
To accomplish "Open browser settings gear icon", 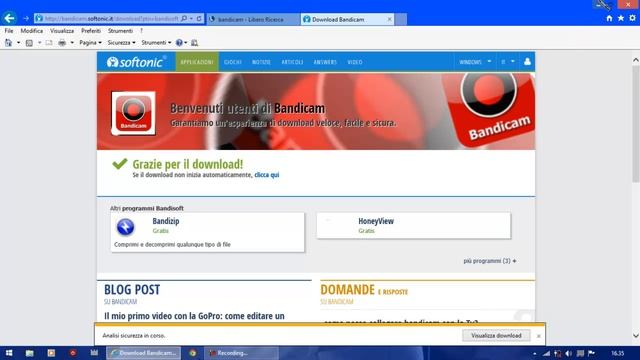I will (x=632, y=18).
